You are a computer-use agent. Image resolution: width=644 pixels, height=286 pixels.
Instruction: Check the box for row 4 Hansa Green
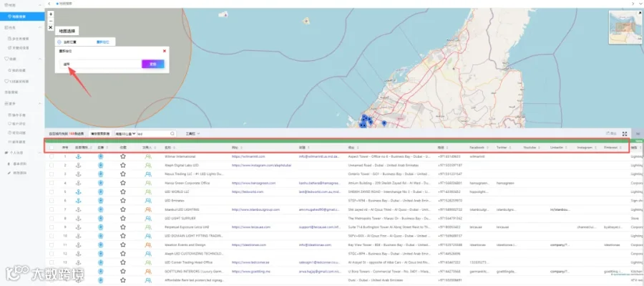(52, 183)
